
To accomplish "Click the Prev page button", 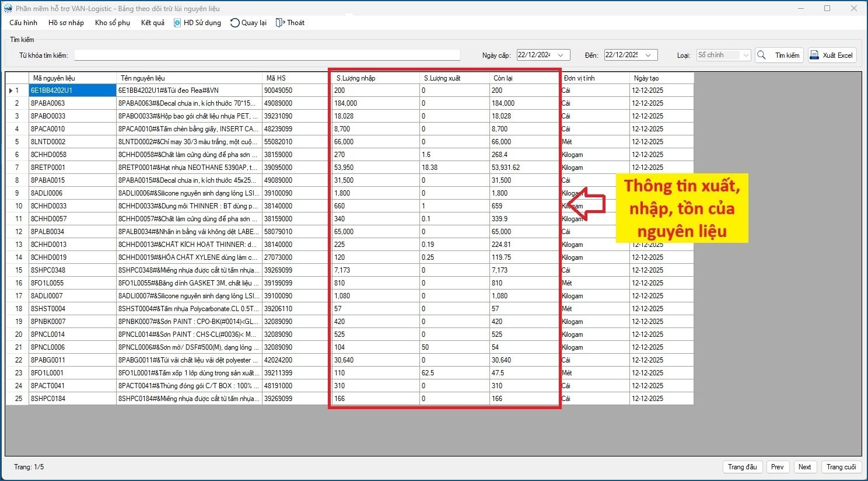I will (x=778, y=467).
